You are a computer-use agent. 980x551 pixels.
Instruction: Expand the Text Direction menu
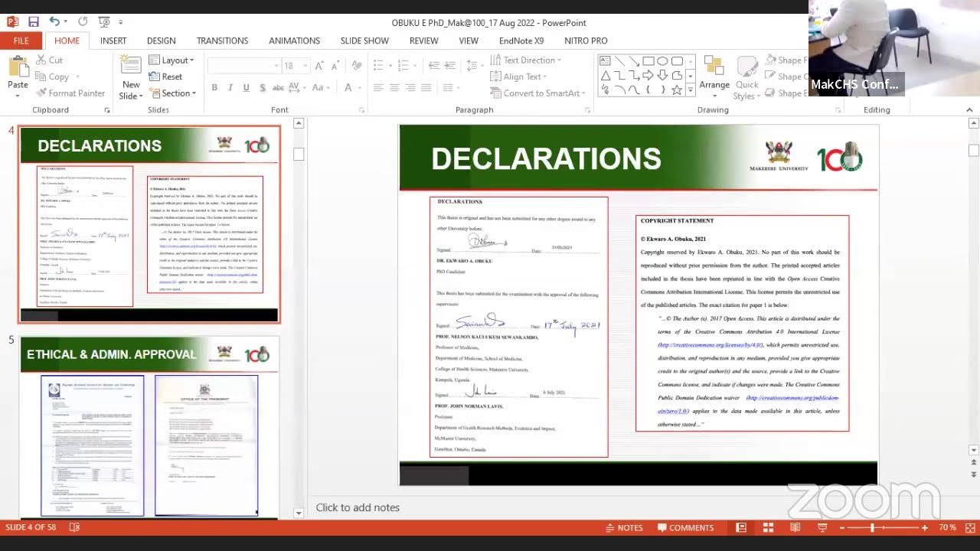click(525, 60)
